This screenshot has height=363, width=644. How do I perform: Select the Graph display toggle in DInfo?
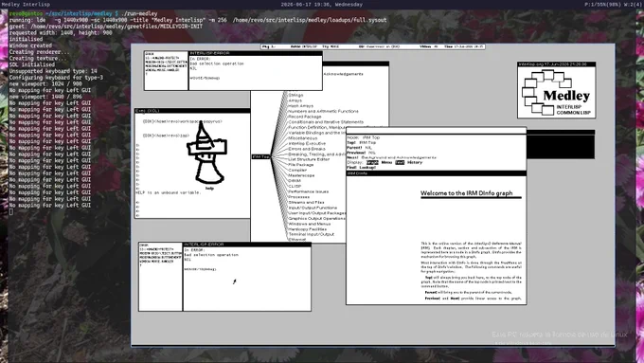click(372, 162)
